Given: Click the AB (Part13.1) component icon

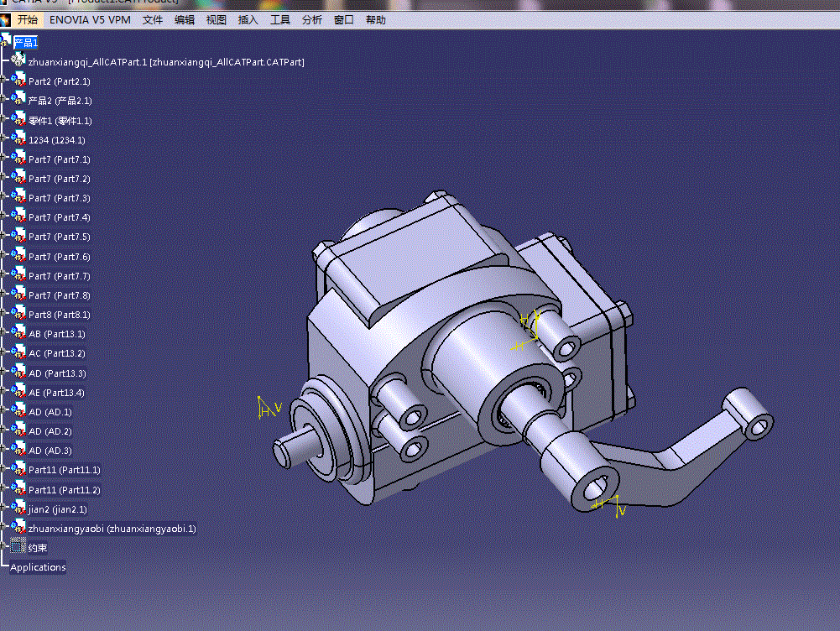Looking at the screenshot, I should pos(18,332).
